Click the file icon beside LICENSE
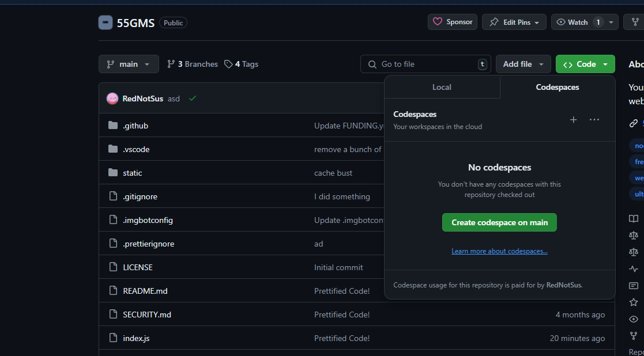The width and height of the screenshot is (644, 356). coord(113,267)
